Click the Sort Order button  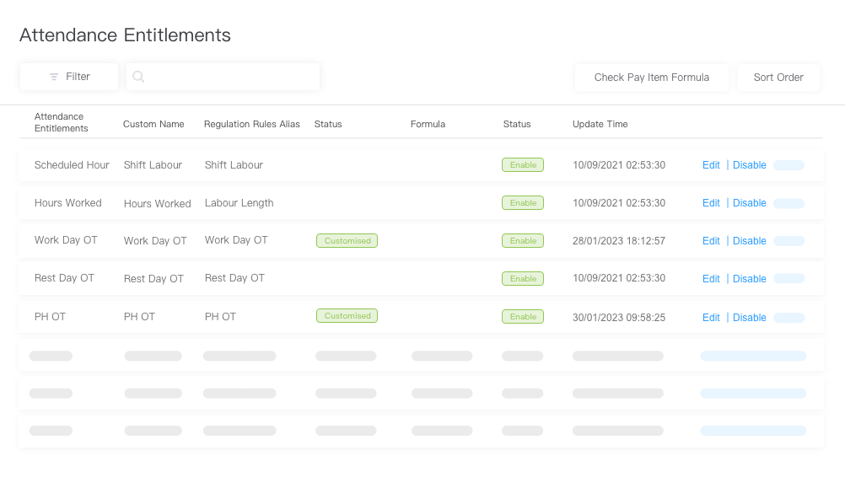pos(778,78)
